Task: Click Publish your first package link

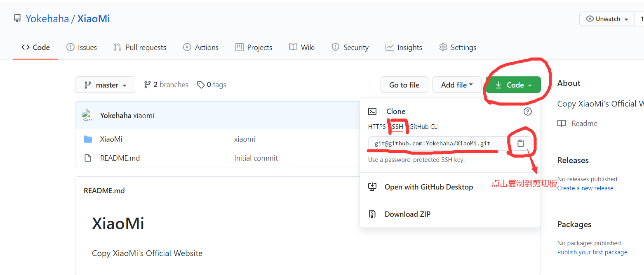Action: coord(592,252)
